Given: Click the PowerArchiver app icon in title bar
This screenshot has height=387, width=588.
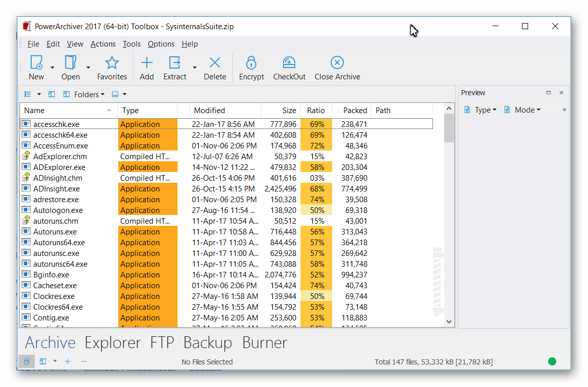Looking at the screenshot, I should coord(27,26).
